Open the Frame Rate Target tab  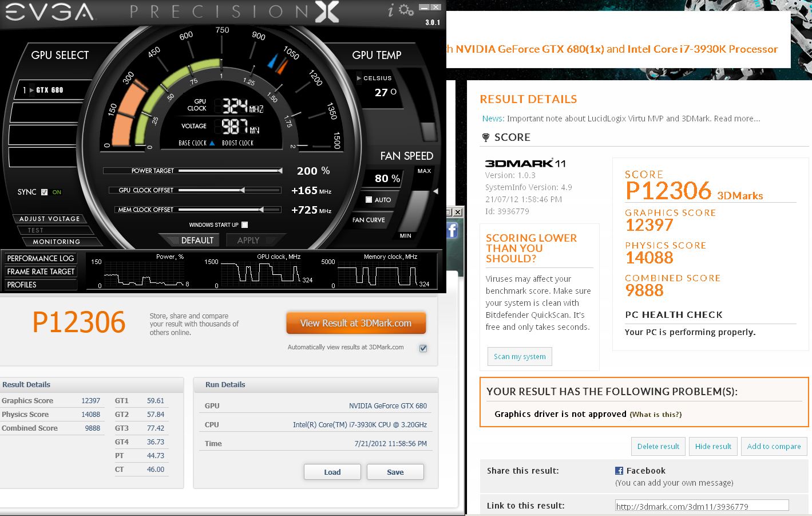41,271
